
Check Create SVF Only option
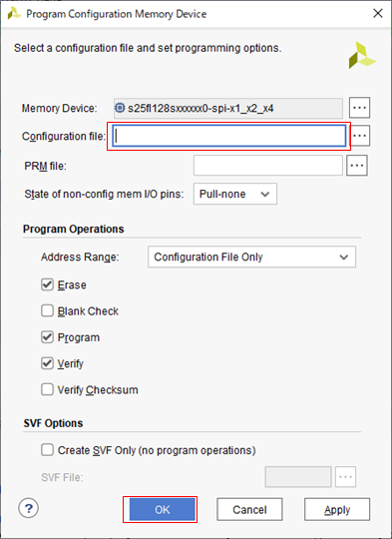tap(47, 450)
